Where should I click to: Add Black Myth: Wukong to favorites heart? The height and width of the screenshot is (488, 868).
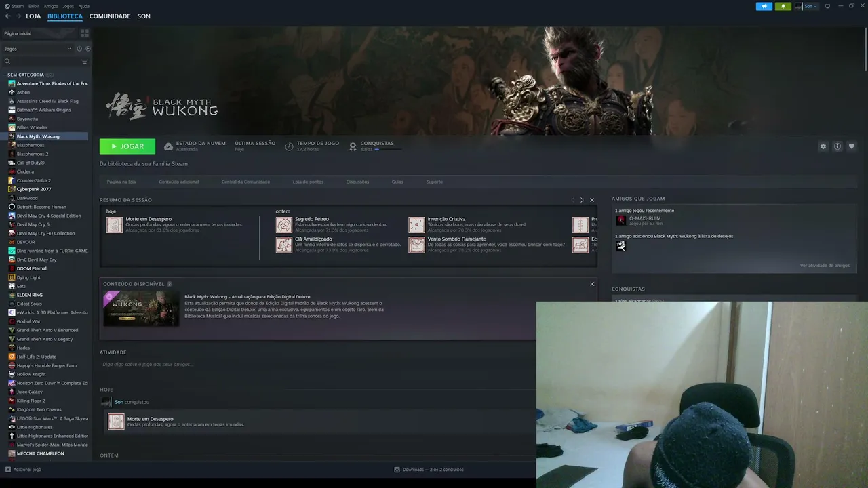pyautogui.click(x=852, y=146)
